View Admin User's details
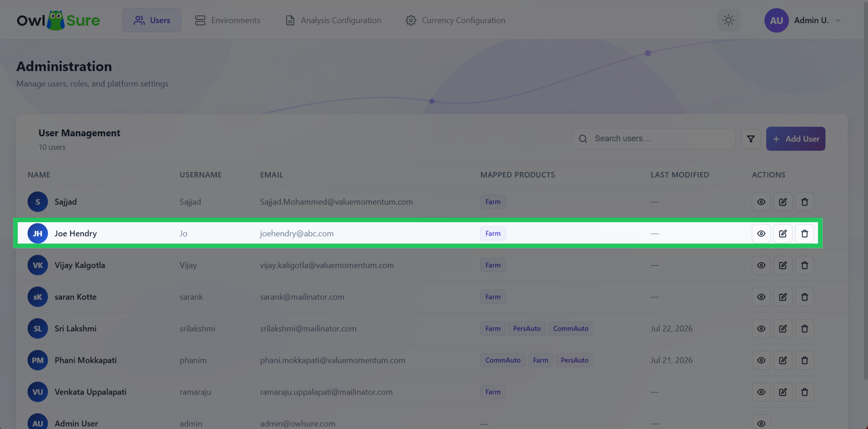The image size is (868, 429). pos(761,423)
